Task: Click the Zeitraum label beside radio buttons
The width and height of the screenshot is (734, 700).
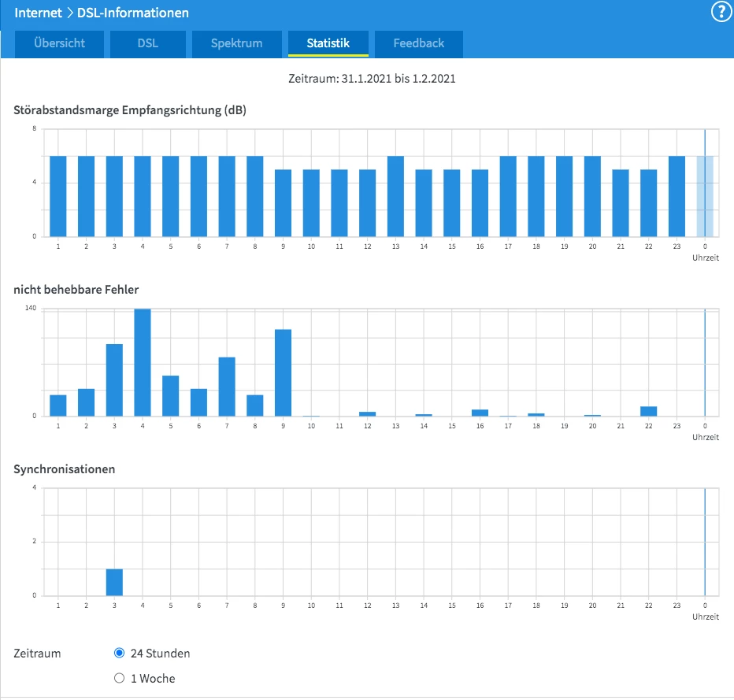Action: [37, 654]
